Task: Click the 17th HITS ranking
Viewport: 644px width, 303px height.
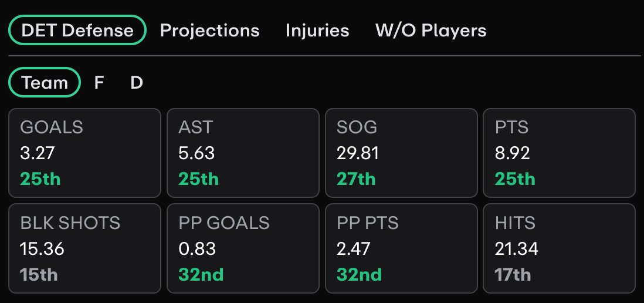Action: coord(513,275)
